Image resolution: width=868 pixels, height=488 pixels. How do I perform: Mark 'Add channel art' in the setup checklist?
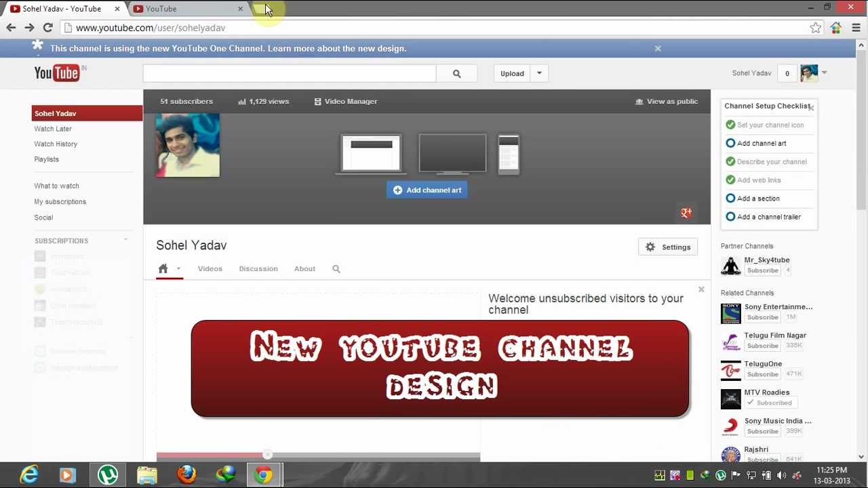tap(730, 143)
